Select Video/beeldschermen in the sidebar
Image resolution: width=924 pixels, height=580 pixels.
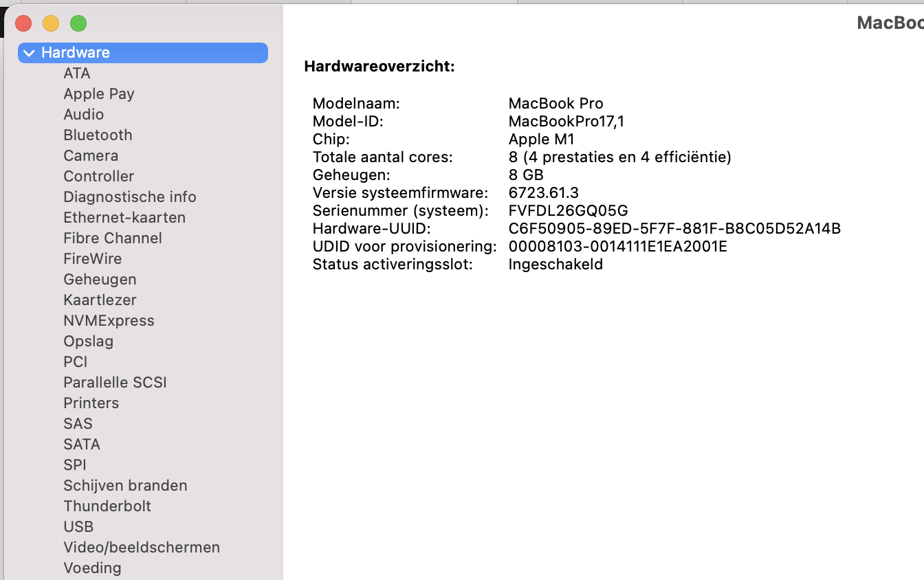tap(142, 548)
